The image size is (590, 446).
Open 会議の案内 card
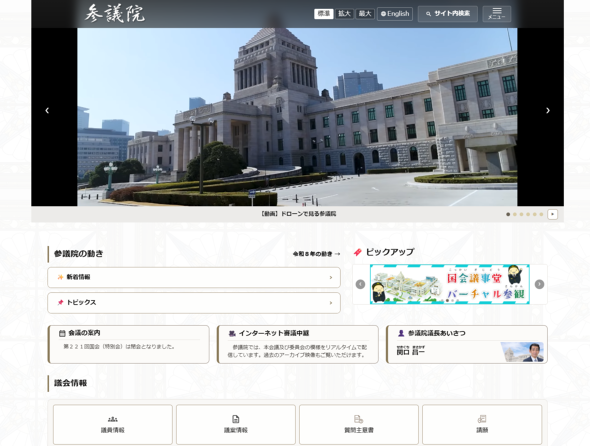(x=129, y=344)
